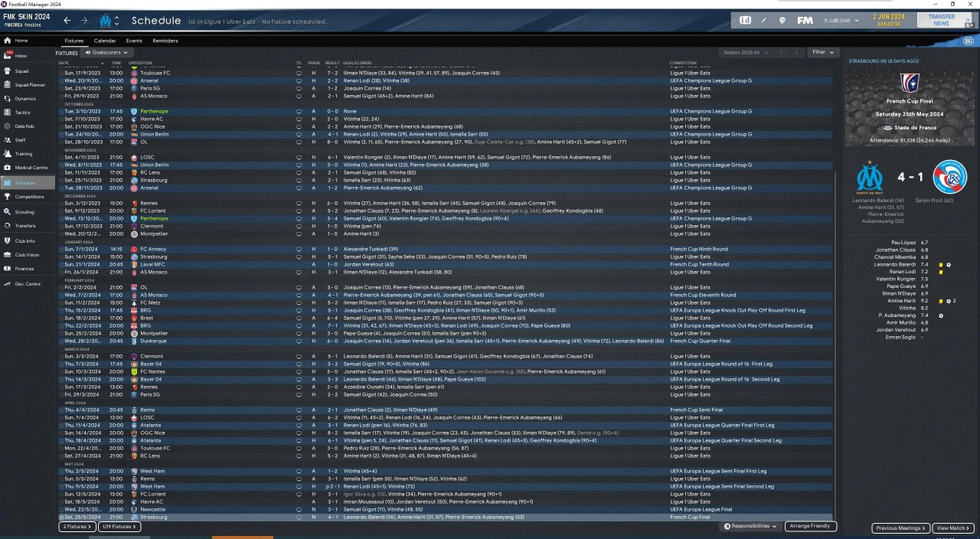Image resolution: width=980 pixels, height=539 pixels.
Task: Switch to the Reminders tab
Action: 165,41
